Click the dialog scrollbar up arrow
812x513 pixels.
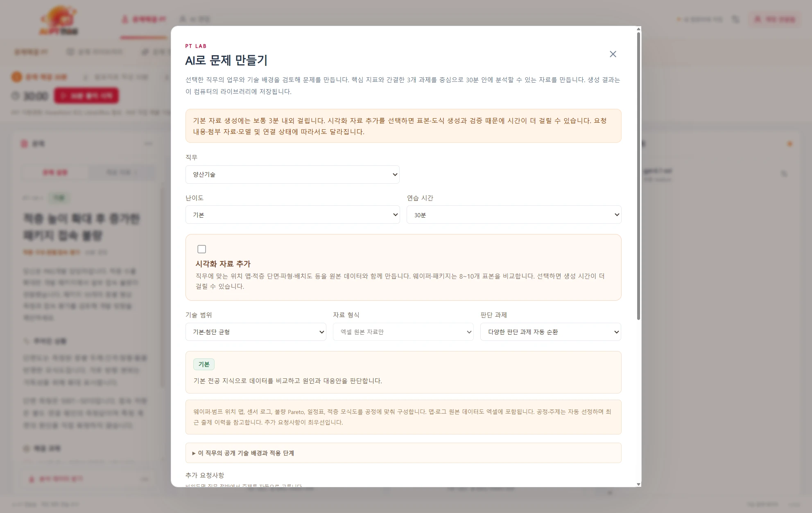coord(638,29)
